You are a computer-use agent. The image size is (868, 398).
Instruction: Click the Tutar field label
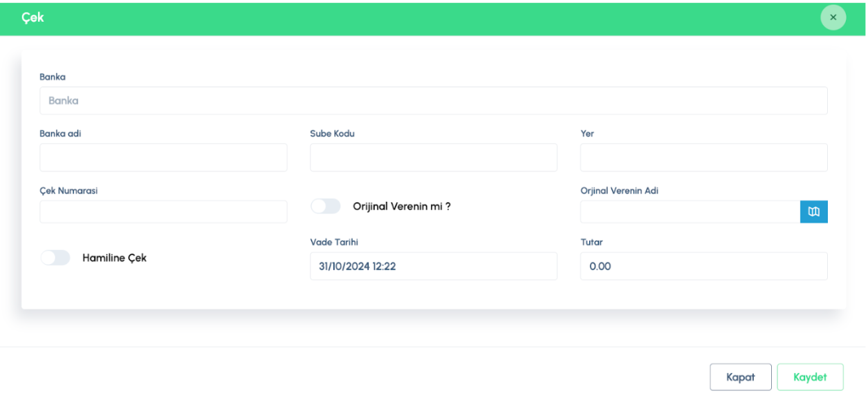pos(591,243)
